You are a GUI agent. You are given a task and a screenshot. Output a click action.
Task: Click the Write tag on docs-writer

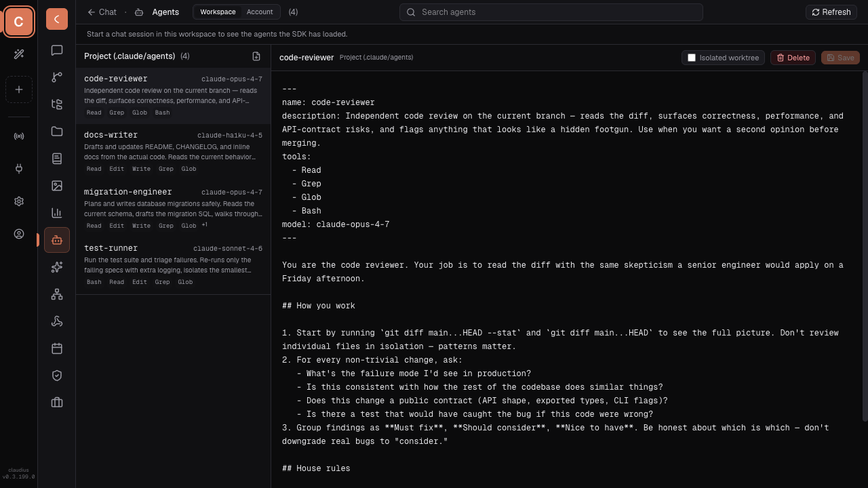click(x=141, y=169)
